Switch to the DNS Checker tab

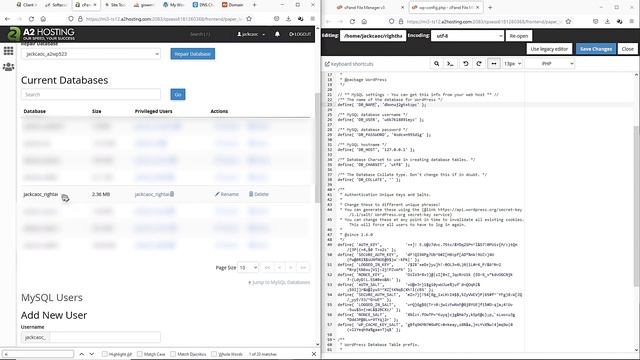pyautogui.click(x=203, y=5)
